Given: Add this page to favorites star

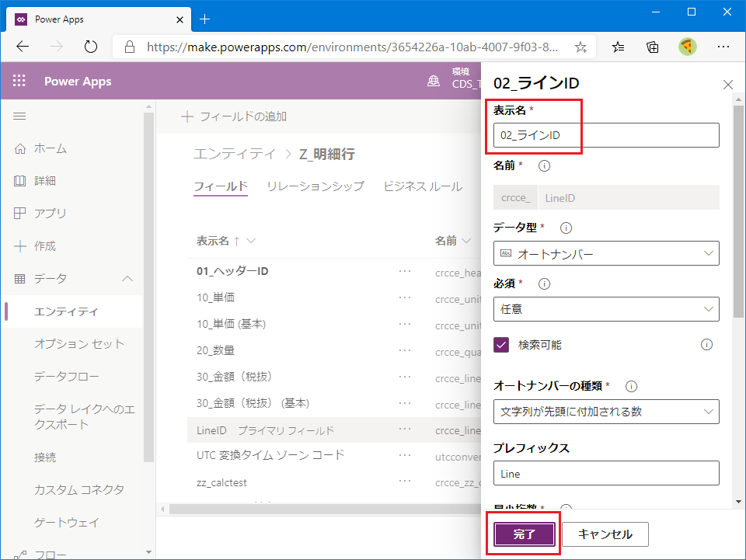Looking at the screenshot, I should pyautogui.click(x=580, y=47).
